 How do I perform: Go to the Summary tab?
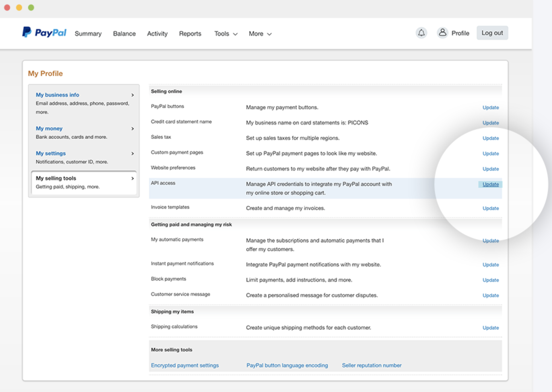tap(88, 34)
